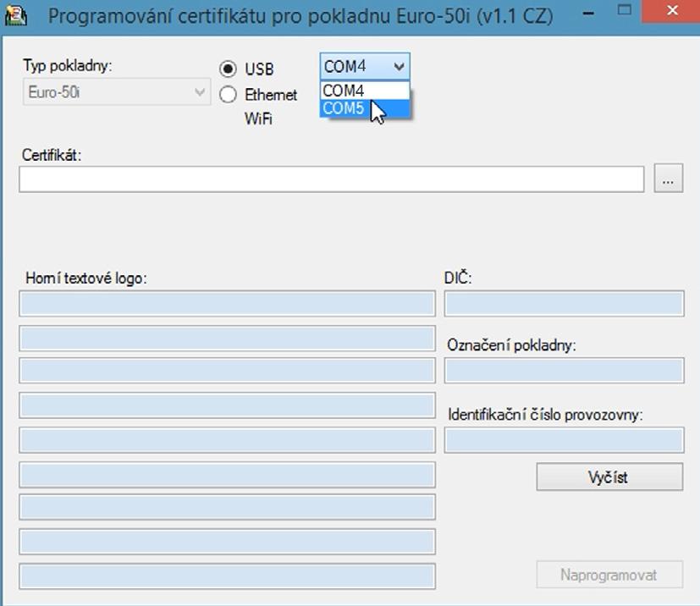Click the "Typ pokladny:" label
The height and width of the screenshot is (606, 700).
(67, 66)
